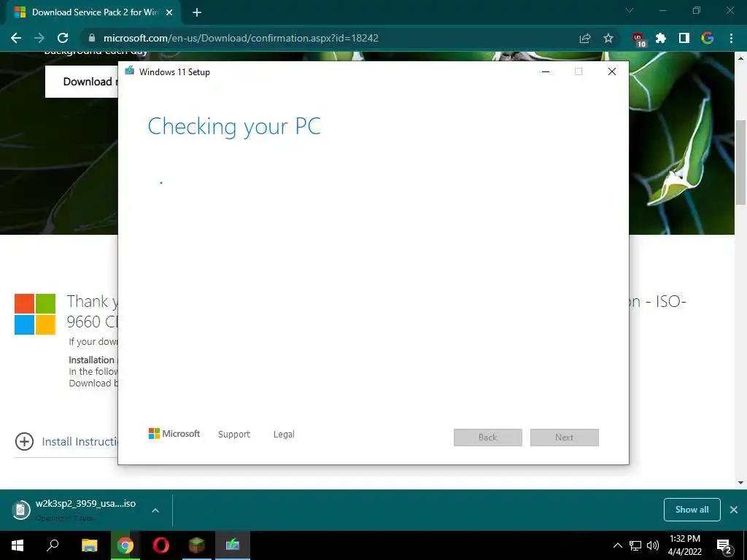This screenshot has width=747, height=560.
Task: Open Chrome three-dot menu
Action: (731, 38)
